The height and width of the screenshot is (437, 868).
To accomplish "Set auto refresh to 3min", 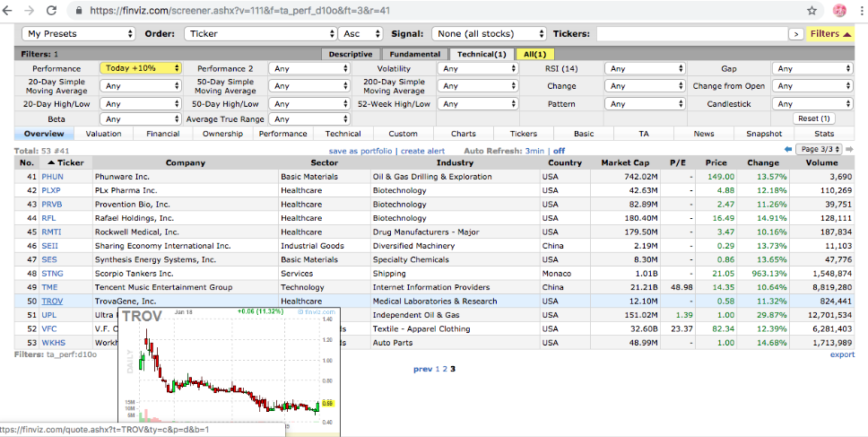I will point(534,151).
